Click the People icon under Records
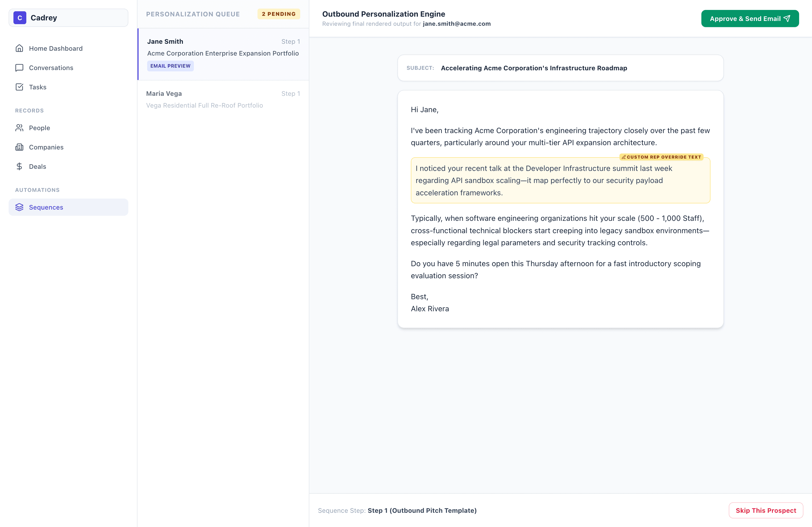This screenshot has height=527, width=812. (x=19, y=128)
